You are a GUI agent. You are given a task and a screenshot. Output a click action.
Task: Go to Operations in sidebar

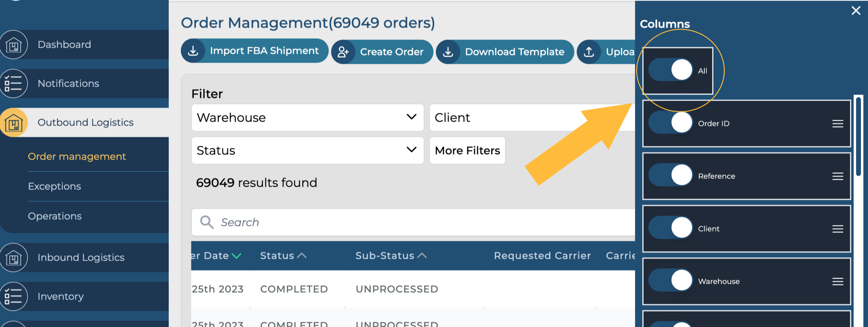click(55, 216)
